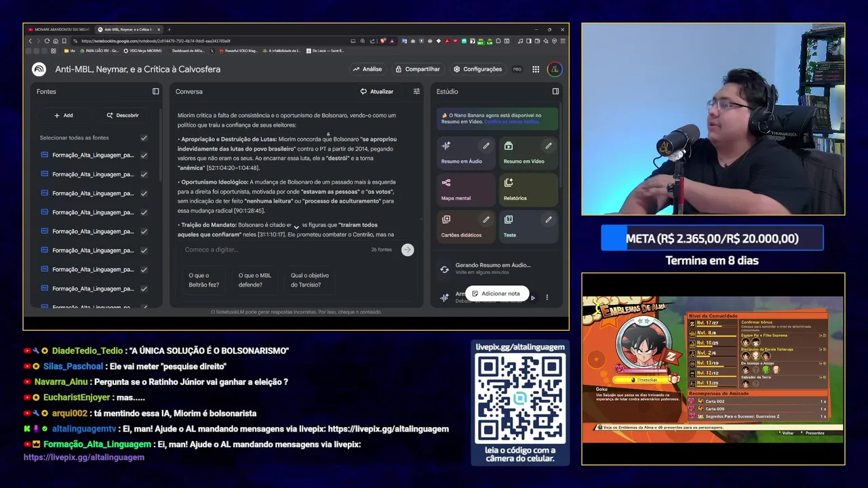Edit Resumo em Vídeo with pencil icon
This screenshot has width=868, height=488.
click(549, 146)
